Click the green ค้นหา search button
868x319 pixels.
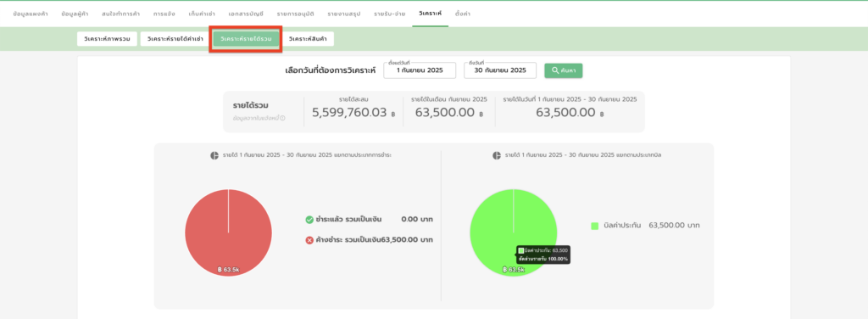click(564, 70)
